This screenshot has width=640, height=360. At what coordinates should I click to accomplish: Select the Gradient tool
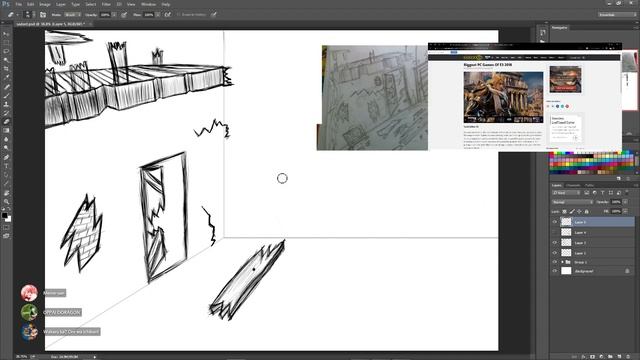[6, 130]
